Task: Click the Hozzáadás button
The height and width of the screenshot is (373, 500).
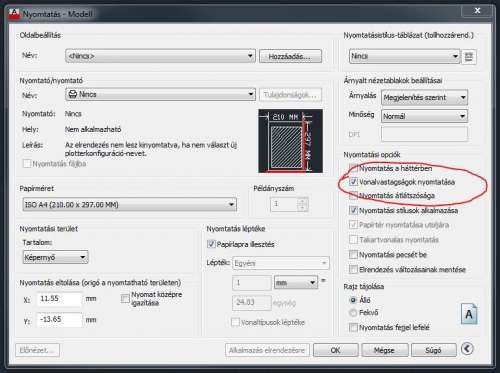Action: click(x=290, y=56)
